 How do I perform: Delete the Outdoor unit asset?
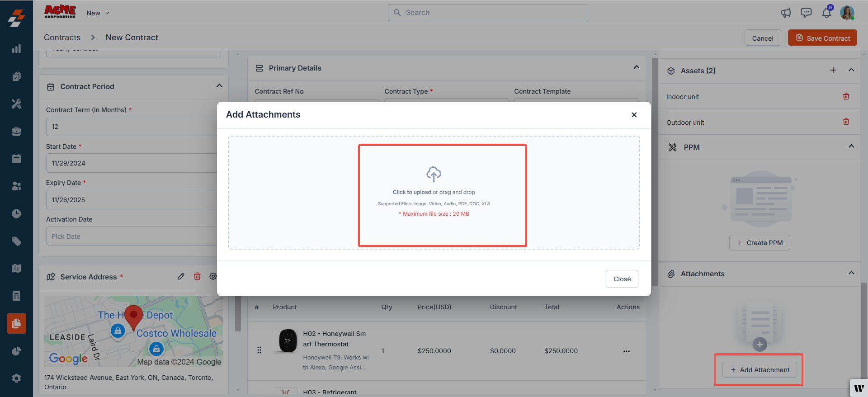pos(846,122)
